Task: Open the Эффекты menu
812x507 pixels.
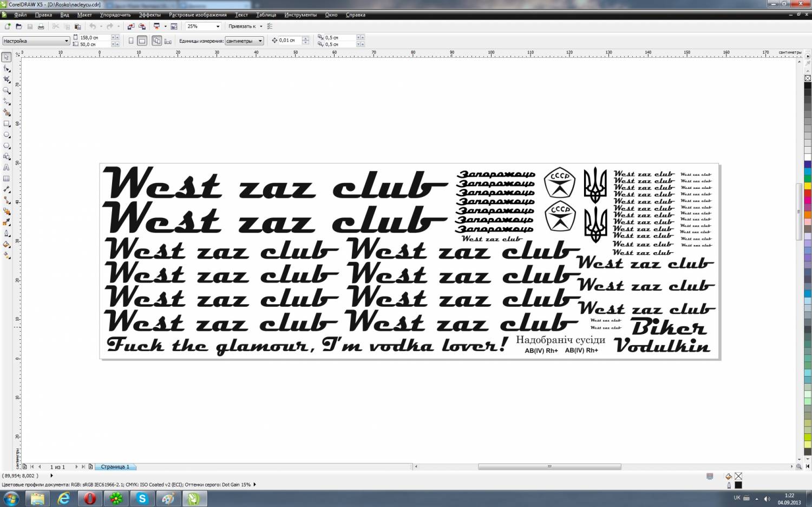Action: pos(149,15)
